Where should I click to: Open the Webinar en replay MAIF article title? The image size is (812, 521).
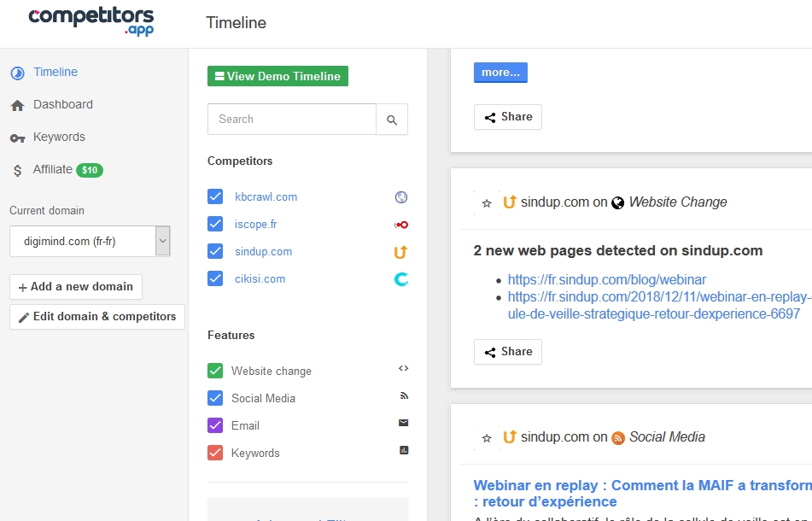[643, 493]
